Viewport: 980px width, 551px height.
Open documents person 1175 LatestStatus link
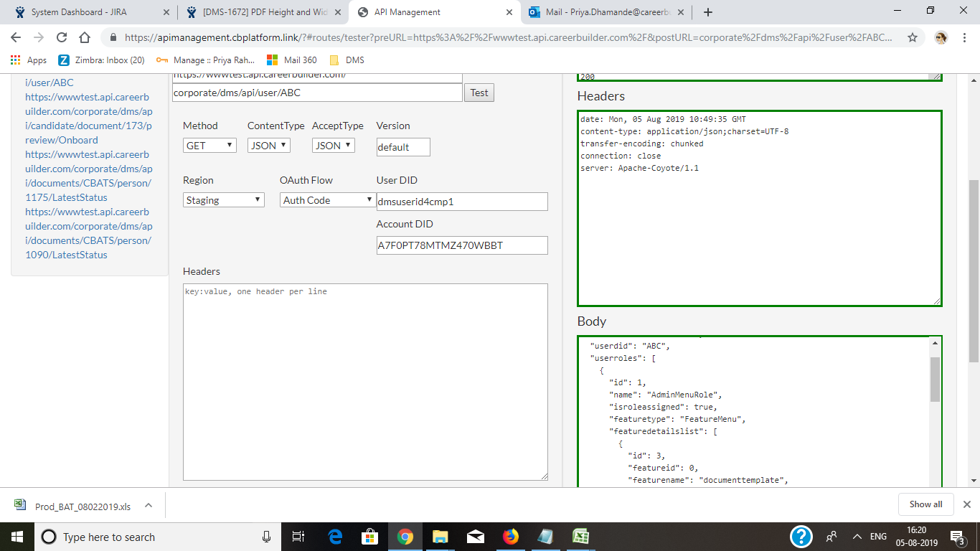pos(88,176)
